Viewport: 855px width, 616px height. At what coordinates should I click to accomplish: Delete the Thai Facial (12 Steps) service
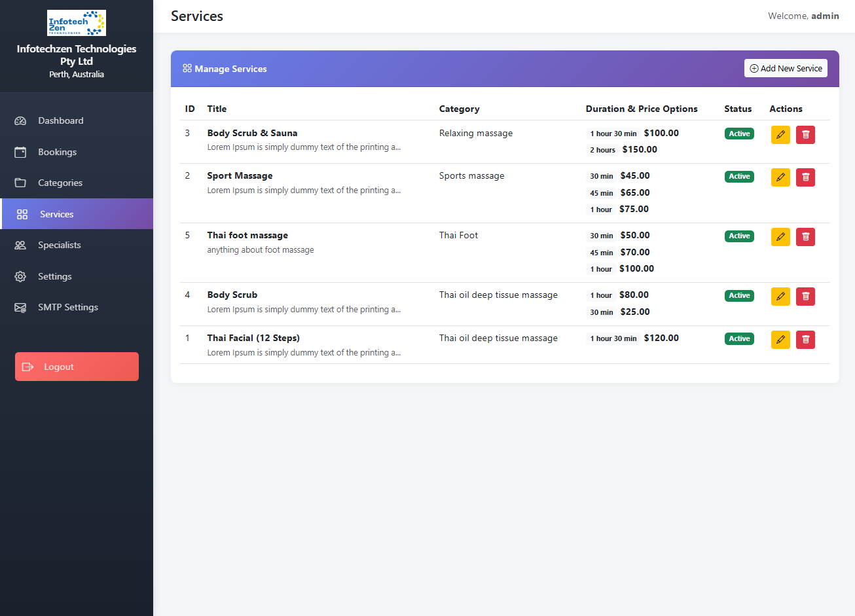pos(805,340)
